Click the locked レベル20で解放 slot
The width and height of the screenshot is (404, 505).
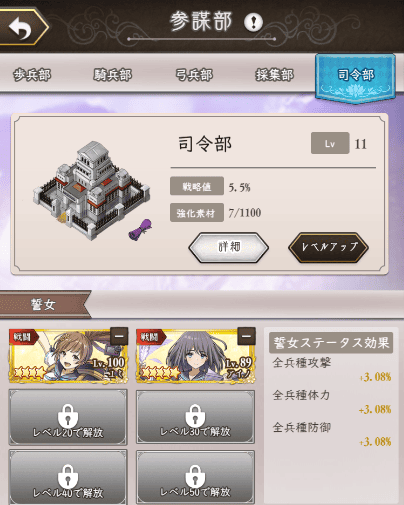(68, 417)
